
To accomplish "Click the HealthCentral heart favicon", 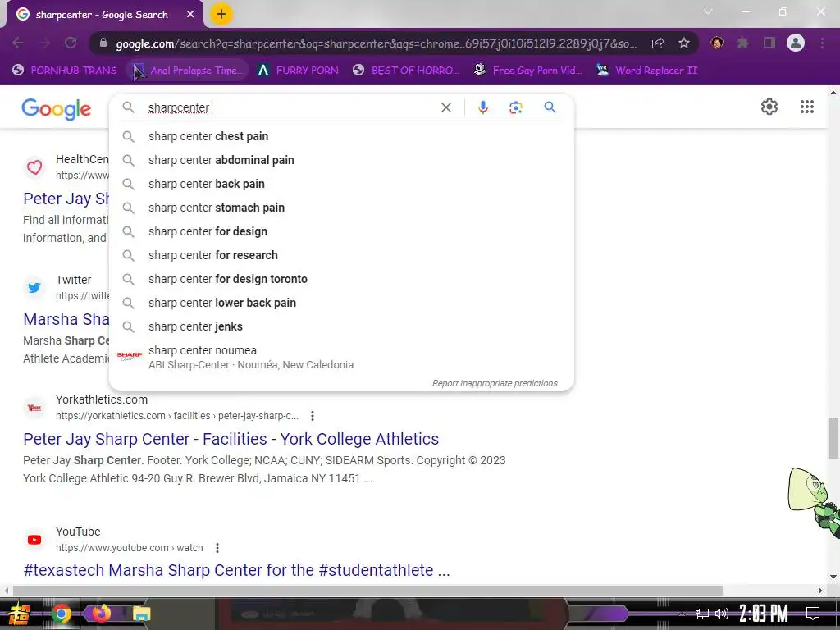I will point(34,167).
